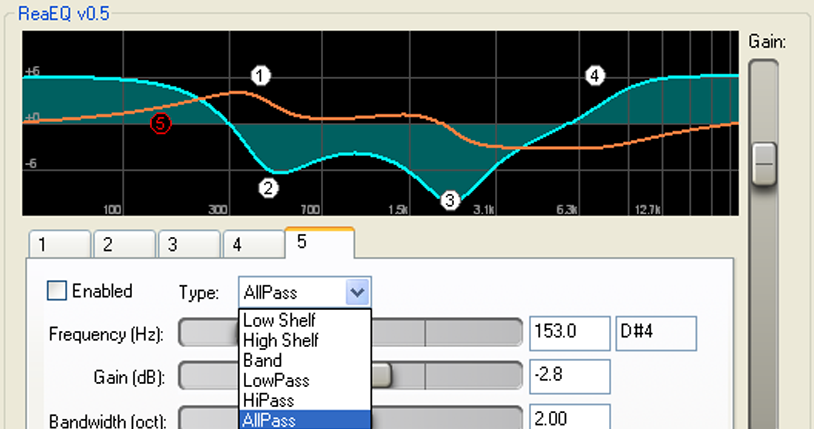The height and width of the screenshot is (429, 814).
Task: Click the Frequency value field showing 153.0
Action: click(569, 333)
